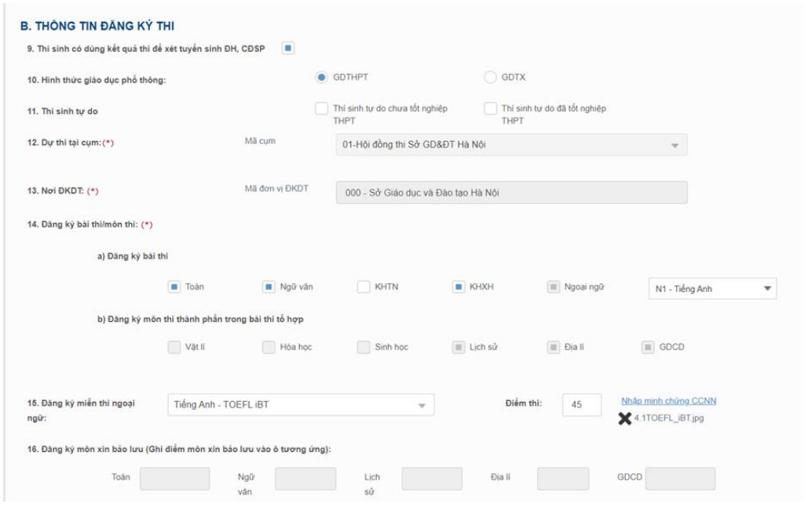Click the Nhập minh chứng CCNN link
812x507 pixels.
[668, 401]
